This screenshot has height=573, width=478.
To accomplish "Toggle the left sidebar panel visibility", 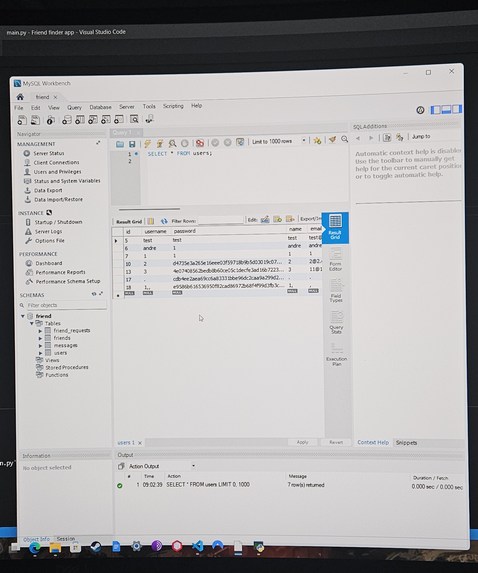I will coord(436,110).
